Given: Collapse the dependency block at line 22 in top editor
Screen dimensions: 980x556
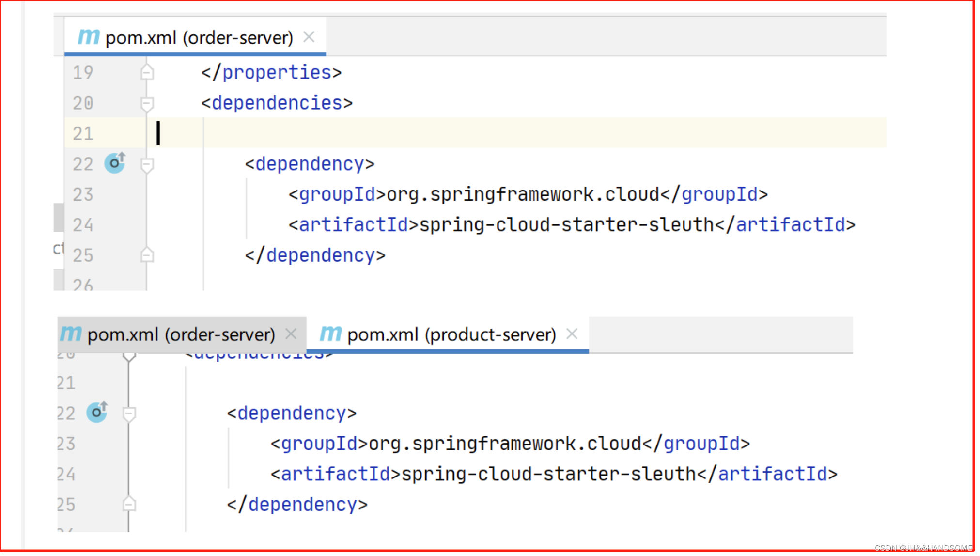Looking at the screenshot, I should tap(147, 164).
